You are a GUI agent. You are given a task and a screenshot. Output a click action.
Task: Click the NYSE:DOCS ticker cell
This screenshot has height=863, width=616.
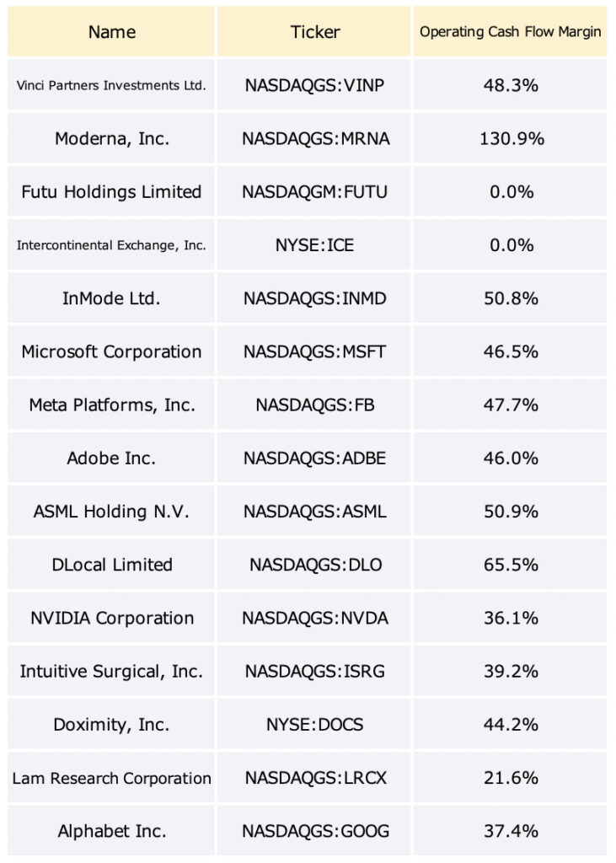tap(314, 724)
